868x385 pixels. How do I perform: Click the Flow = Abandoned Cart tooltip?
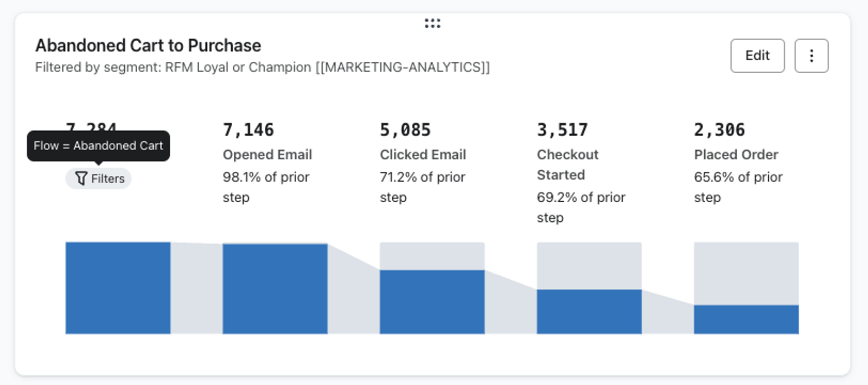[98, 146]
